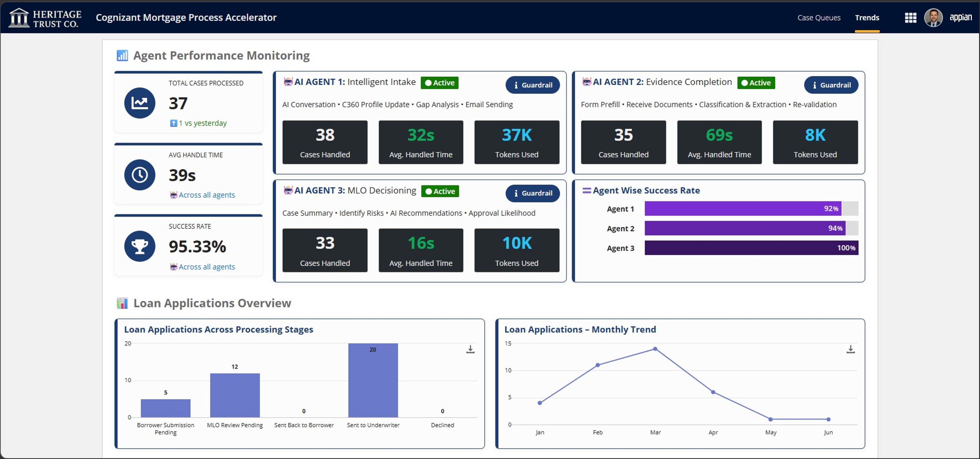
Task: Click the 37K Tokens Used tile
Action: 517,142
